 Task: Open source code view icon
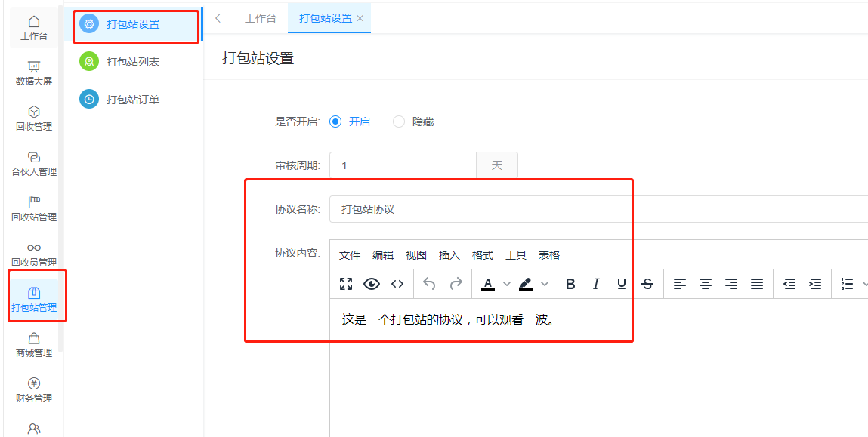[x=397, y=284]
